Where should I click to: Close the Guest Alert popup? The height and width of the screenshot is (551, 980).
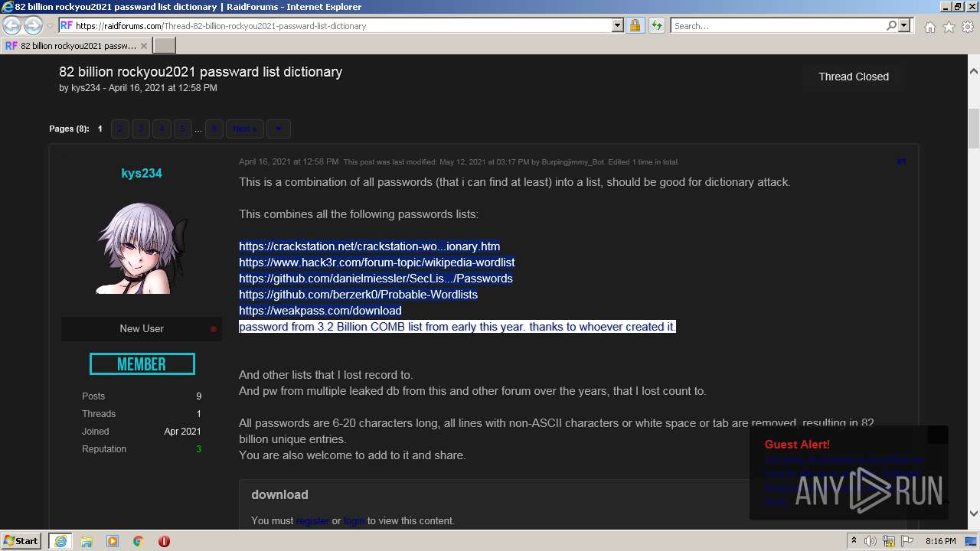click(x=938, y=435)
